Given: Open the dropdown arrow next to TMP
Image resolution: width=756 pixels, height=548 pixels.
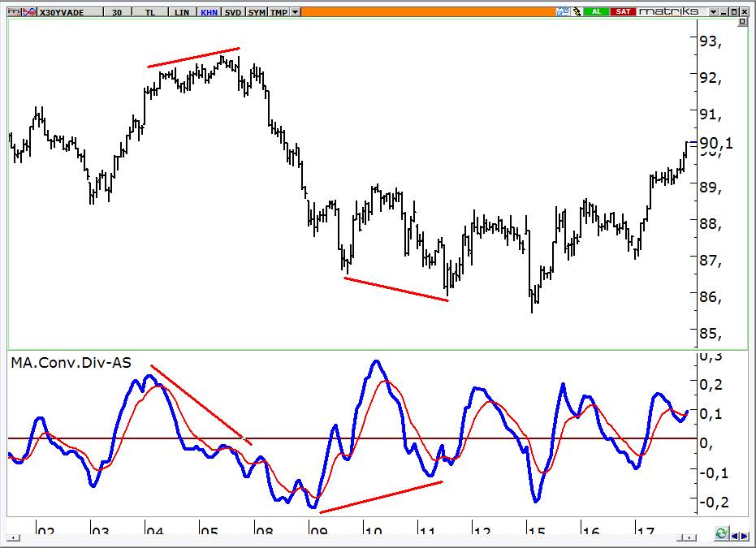Looking at the screenshot, I should (x=295, y=12).
